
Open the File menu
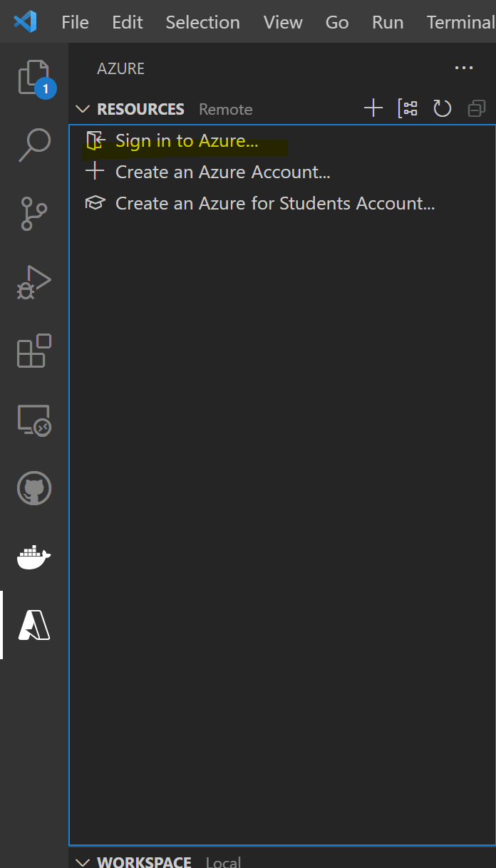pyautogui.click(x=75, y=22)
